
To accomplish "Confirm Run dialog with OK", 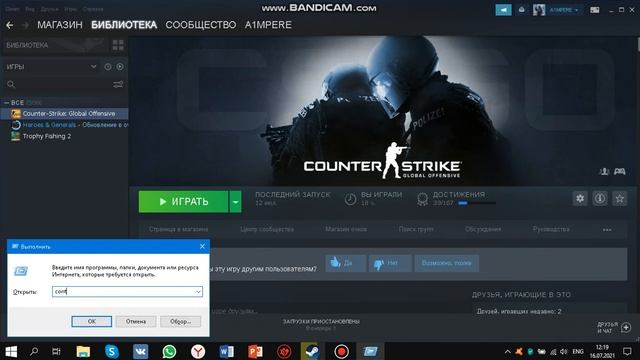I will click(x=91, y=322).
